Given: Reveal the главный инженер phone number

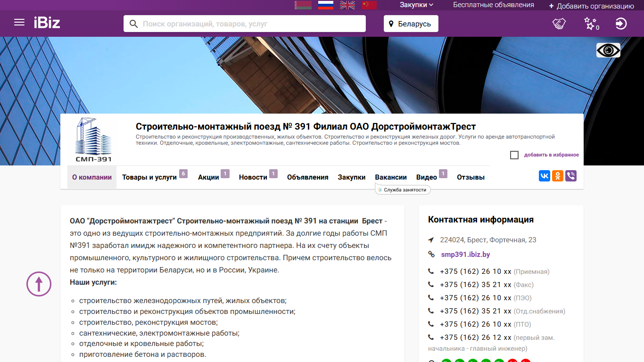Looking at the screenshot, I should tap(476, 337).
